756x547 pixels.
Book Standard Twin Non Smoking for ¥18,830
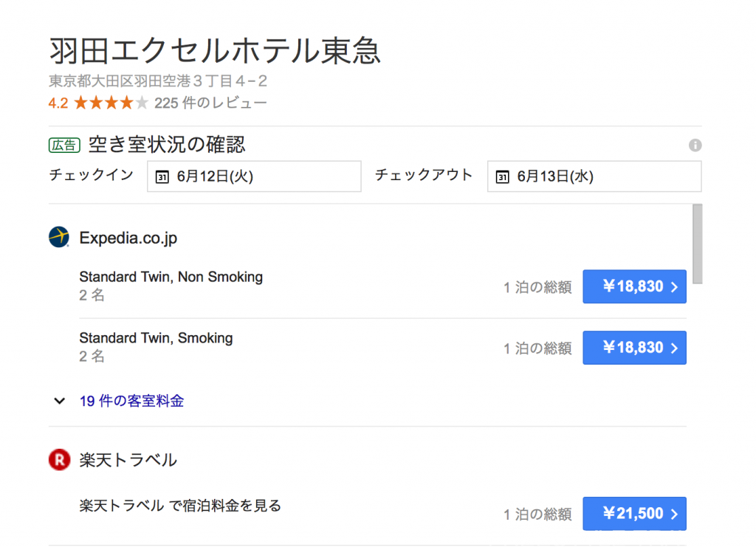click(x=634, y=286)
